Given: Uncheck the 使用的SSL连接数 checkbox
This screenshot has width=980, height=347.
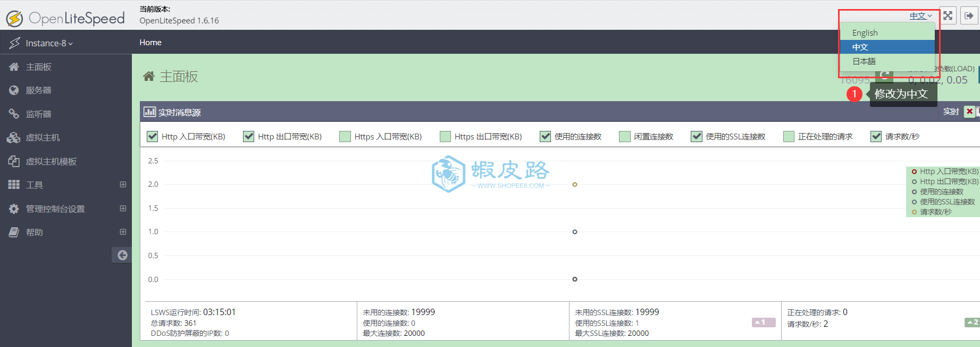Looking at the screenshot, I should (697, 136).
